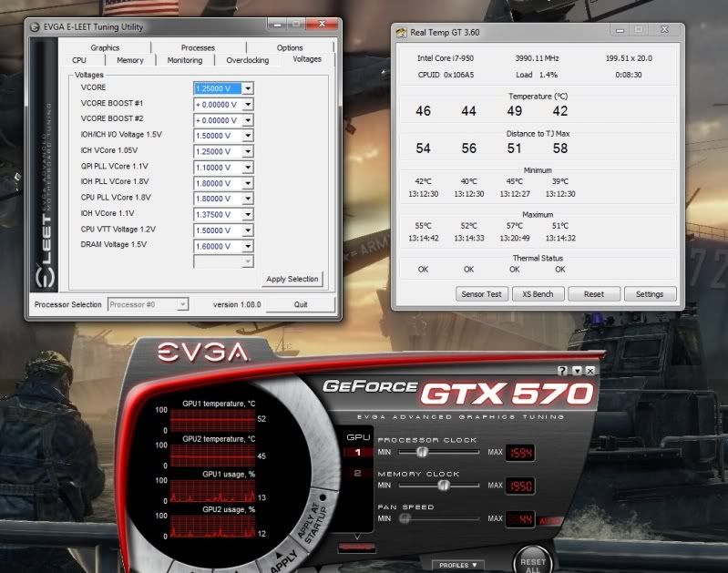Switch to the Options tab
The height and width of the screenshot is (573, 728).
click(290, 47)
